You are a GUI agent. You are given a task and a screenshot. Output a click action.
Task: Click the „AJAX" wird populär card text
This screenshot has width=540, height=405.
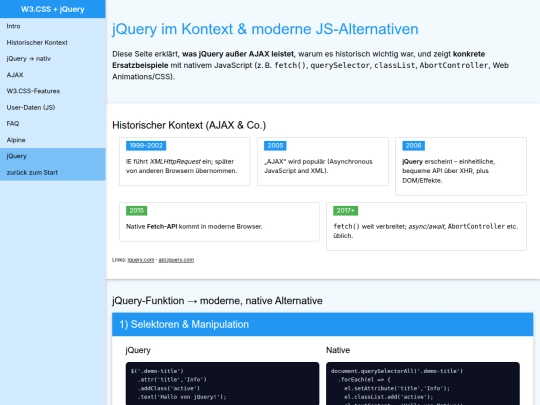318,166
